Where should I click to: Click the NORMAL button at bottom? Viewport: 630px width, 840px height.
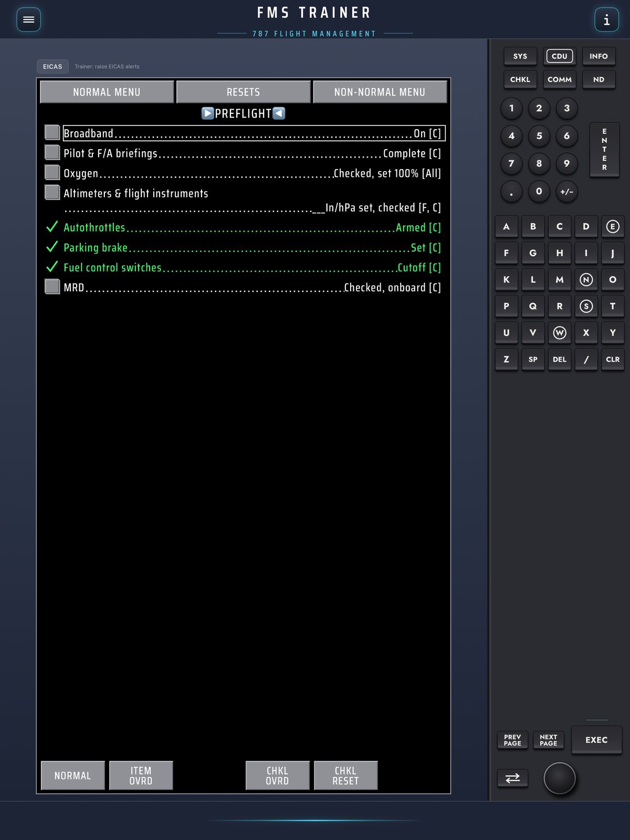[72, 775]
